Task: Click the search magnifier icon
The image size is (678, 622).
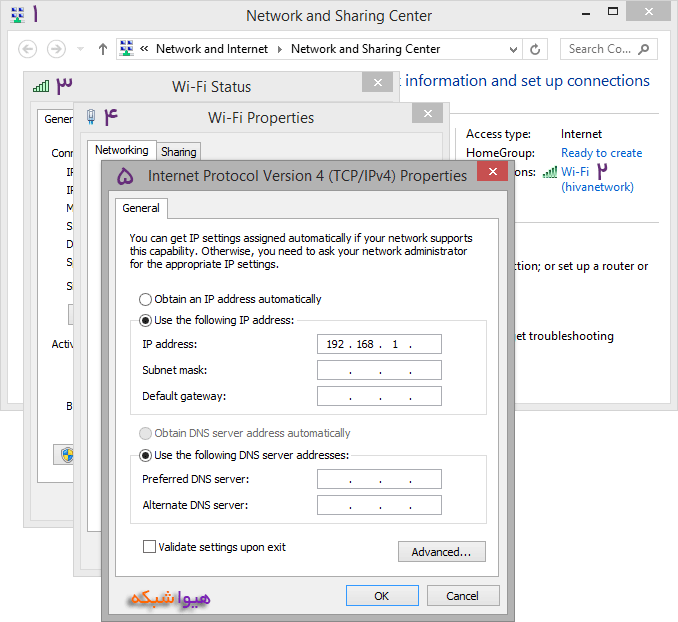Action: (x=644, y=49)
